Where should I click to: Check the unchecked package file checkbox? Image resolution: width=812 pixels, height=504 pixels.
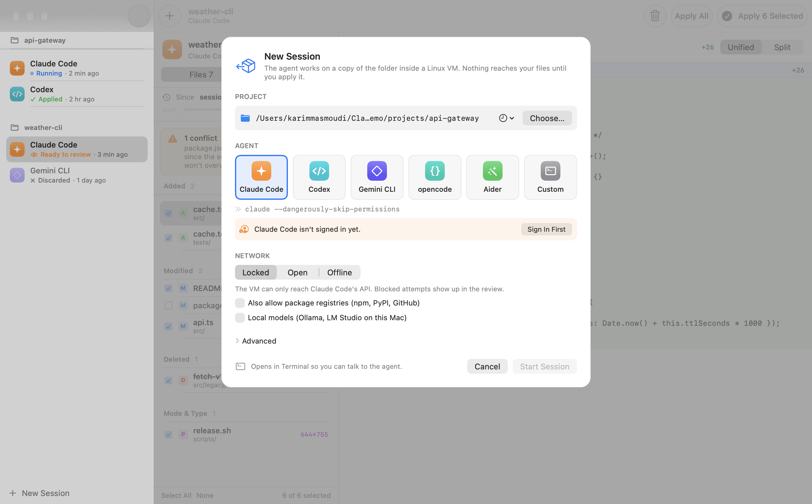pos(169,305)
